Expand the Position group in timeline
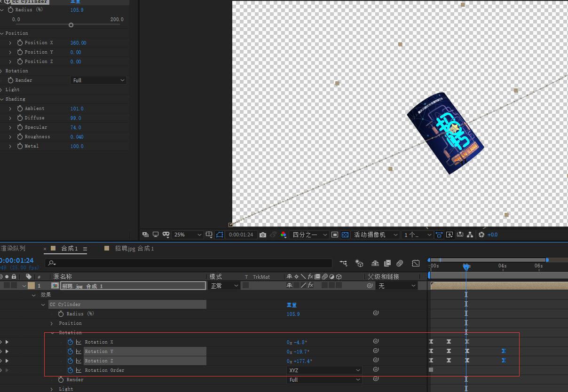This screenshot has height=392, width=568. (x=52, y=323)
